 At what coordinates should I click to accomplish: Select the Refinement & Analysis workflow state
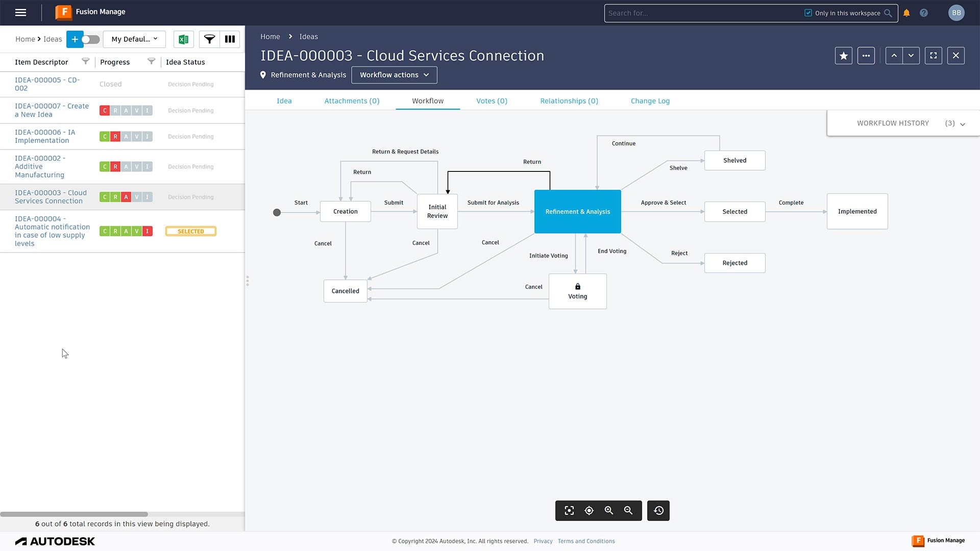(x=578, y=212)
